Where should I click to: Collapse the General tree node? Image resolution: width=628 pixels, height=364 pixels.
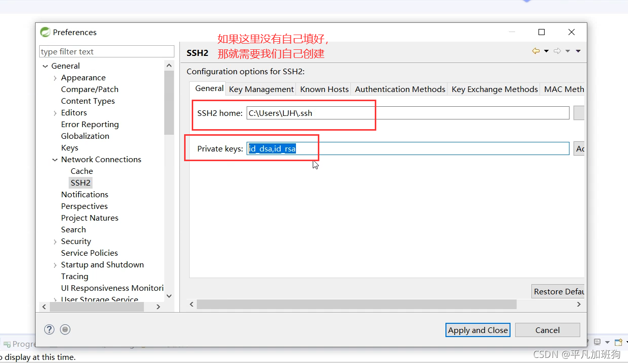click(x=45, y=66)
